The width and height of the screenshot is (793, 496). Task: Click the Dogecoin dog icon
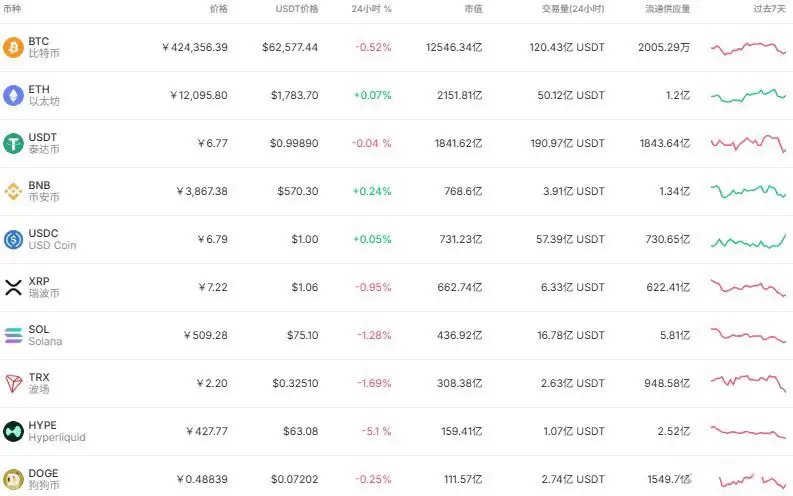[13, 479]
